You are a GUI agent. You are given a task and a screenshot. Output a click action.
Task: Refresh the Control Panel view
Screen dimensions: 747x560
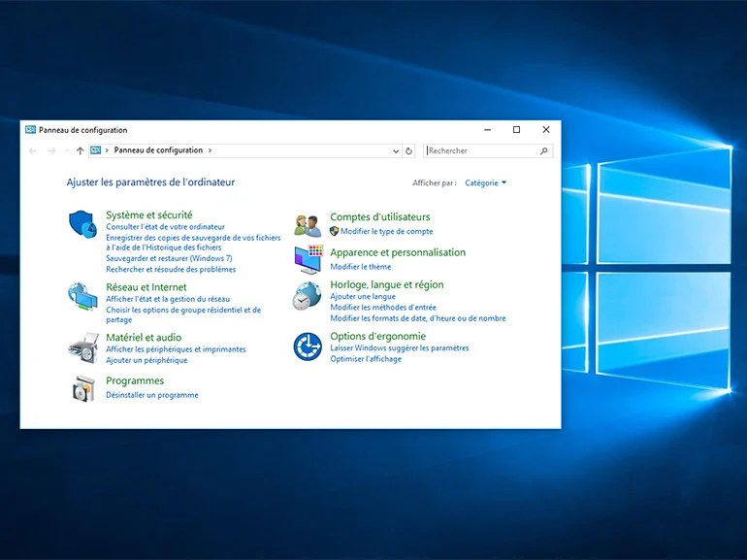point(408,151)
